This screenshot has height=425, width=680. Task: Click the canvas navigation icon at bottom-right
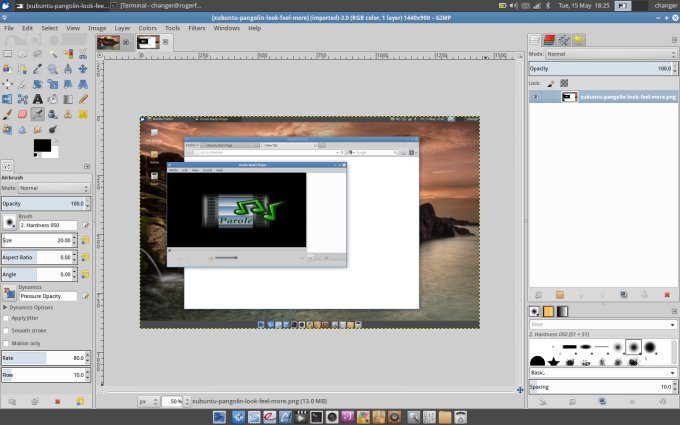pyautogui.click(x=519, y=389)
